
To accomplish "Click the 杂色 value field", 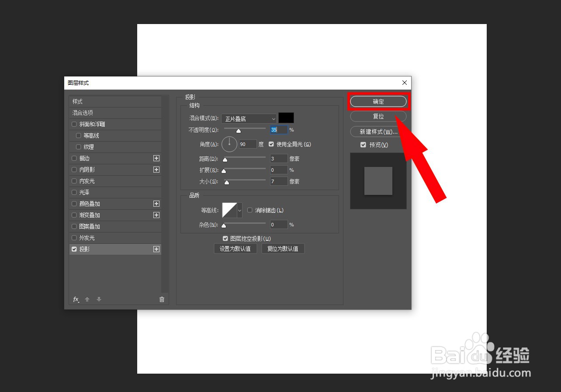I will coord(279,225).
